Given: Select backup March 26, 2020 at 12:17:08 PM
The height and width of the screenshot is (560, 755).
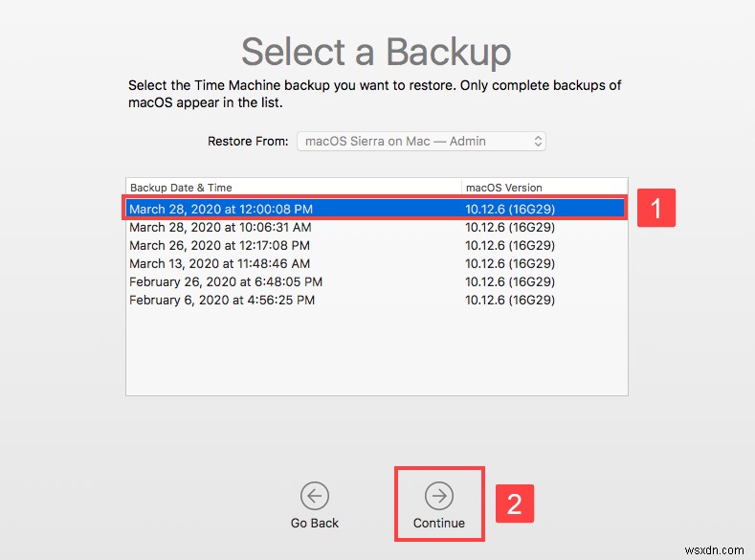Looking at the screenshot, I should (x=376, y=246).
